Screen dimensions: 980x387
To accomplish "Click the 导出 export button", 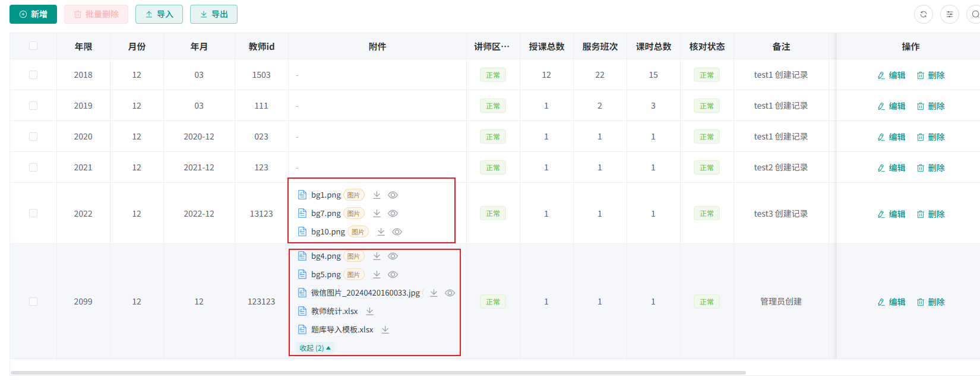I will 214,14.
